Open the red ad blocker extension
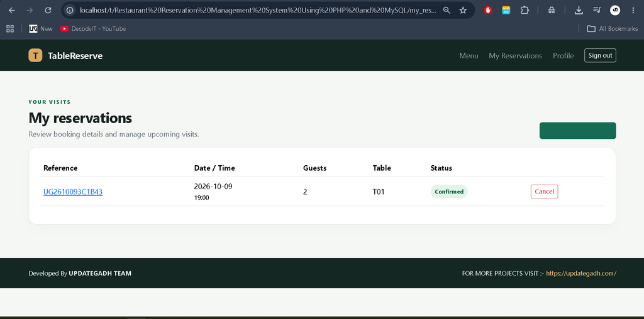Image resolution: width=644 pixels, height=319 pixels. [488, 10]
